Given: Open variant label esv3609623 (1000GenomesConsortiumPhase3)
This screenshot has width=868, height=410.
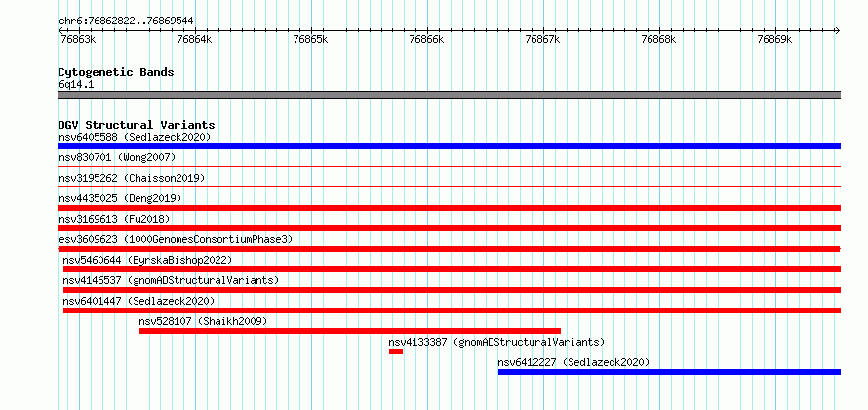Looking at the screenshot, I should pyautogui.click(x=176, y=239).
